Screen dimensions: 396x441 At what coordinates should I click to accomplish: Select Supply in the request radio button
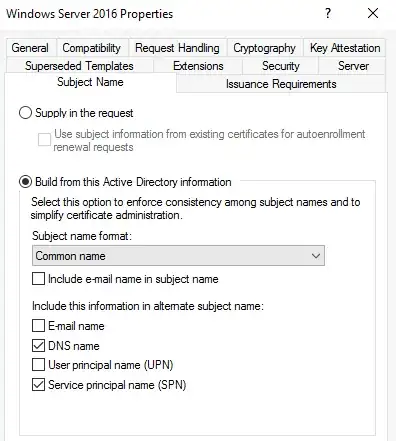[x=25, y=113]
